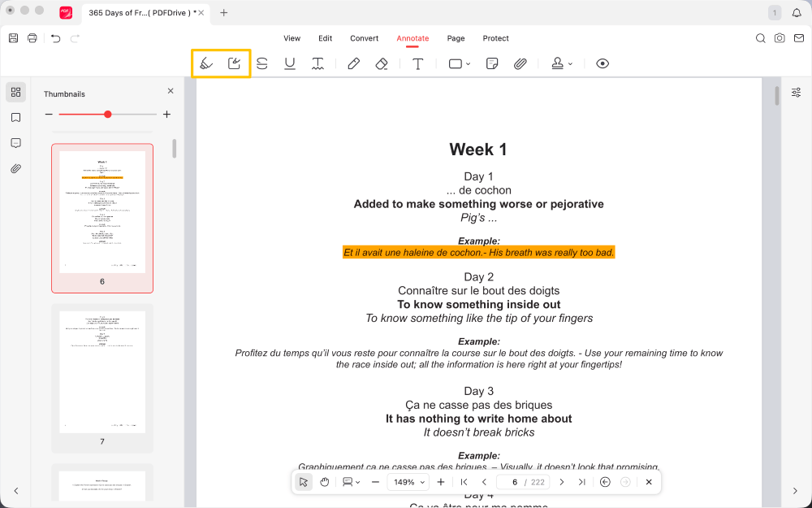This screenshot has width=812, height=508.
Task: Select the Highlight tool
Action: [x=205, y=63]
